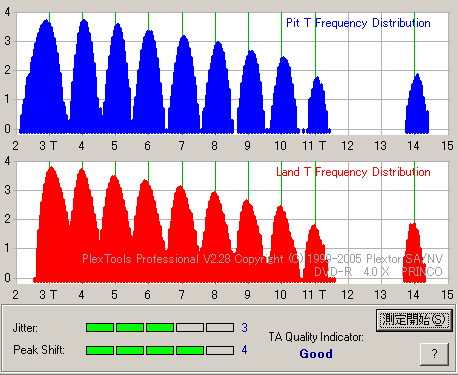Click the Peak Shift value number 4
Screen dimensions: 458x375
(244, 350)
